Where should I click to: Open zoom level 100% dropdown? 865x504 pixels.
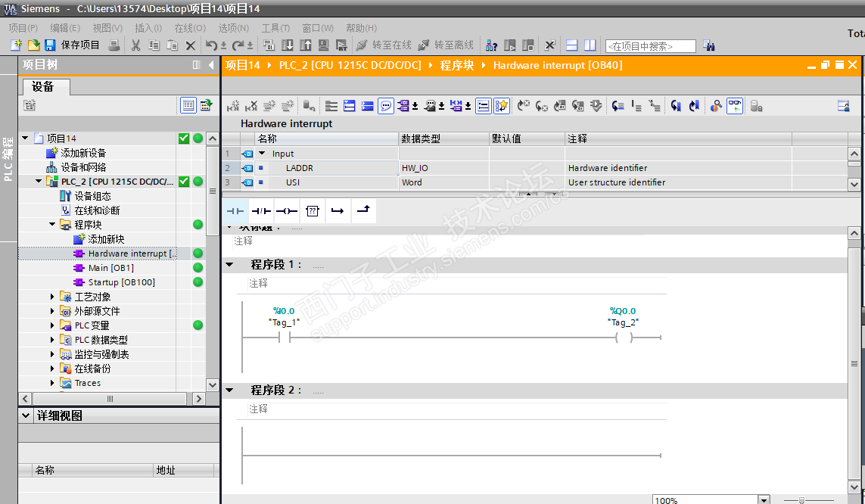click(764, 500)
